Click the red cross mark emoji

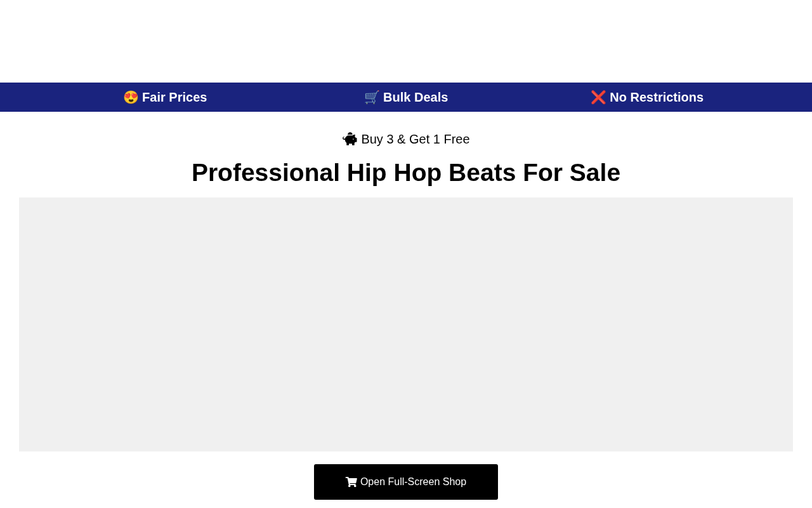(x=598, y=97)
